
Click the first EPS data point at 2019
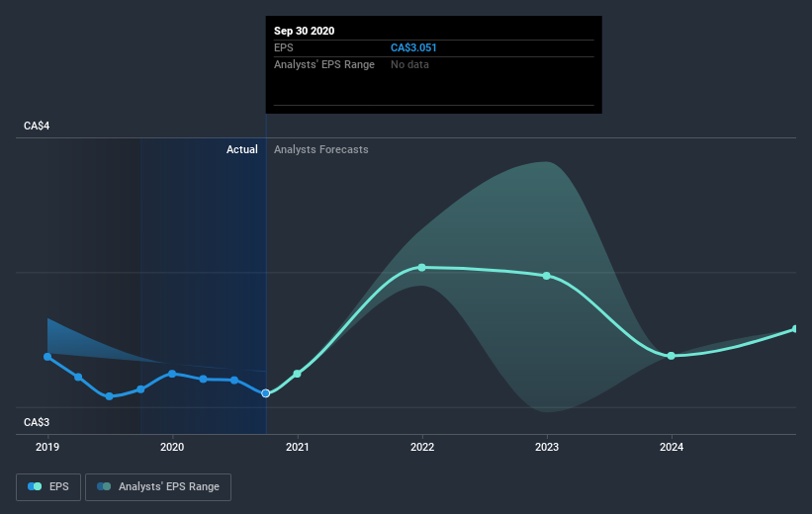coord(47,357)
